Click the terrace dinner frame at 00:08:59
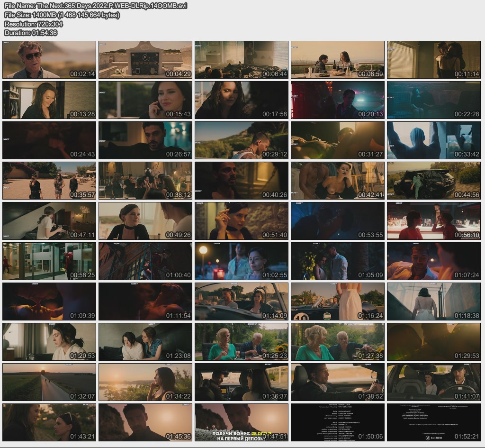The height and width of the screenshot is (448, 485). (x=337, y=60)
